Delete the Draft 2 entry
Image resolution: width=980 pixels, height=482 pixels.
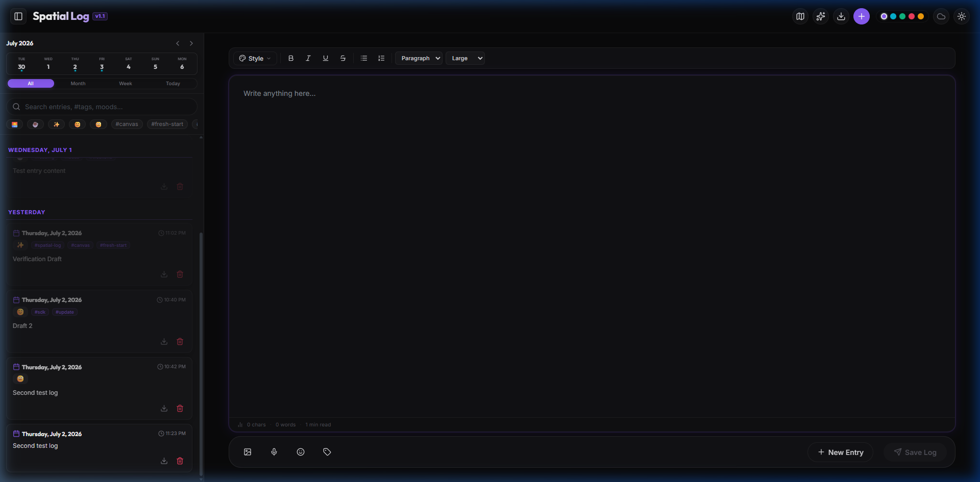coord(180,342)
